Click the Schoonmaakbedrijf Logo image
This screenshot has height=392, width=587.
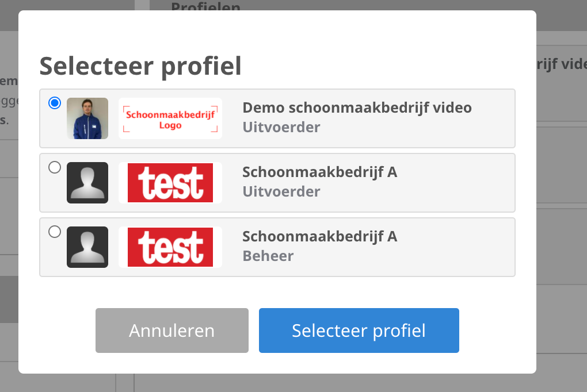point(170,118)
